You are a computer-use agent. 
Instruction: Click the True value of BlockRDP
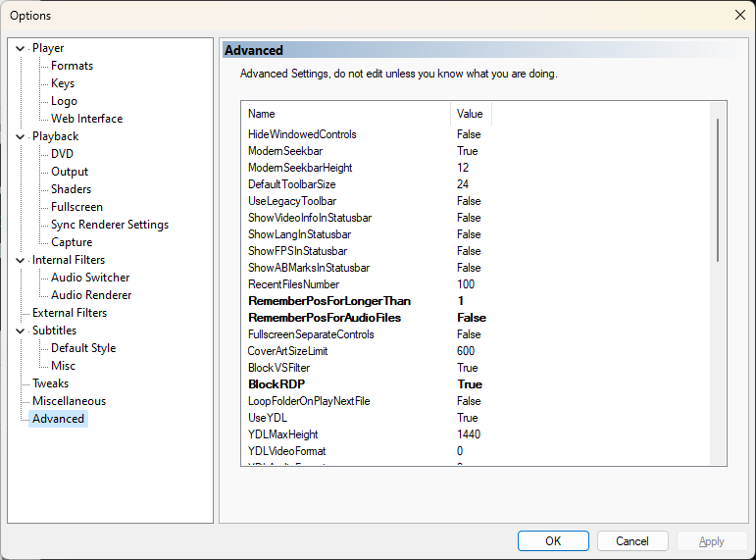470,384
